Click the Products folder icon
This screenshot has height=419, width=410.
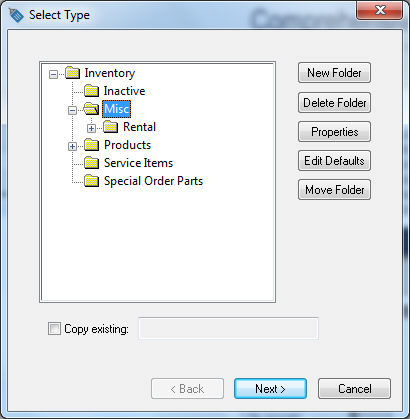91,145
